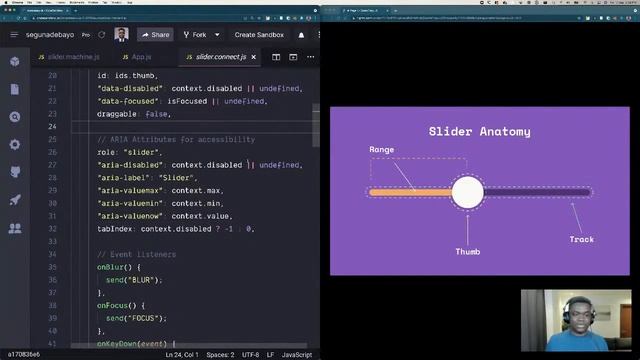The image size is (640, 360).
Task: Click the Slider Anatomy heading
Action: tap(480, 131)
